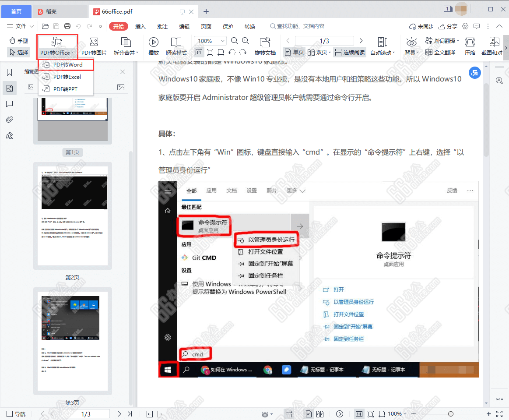
Task: Open the PDF转图片 tool
Action: tap(94, 46)
